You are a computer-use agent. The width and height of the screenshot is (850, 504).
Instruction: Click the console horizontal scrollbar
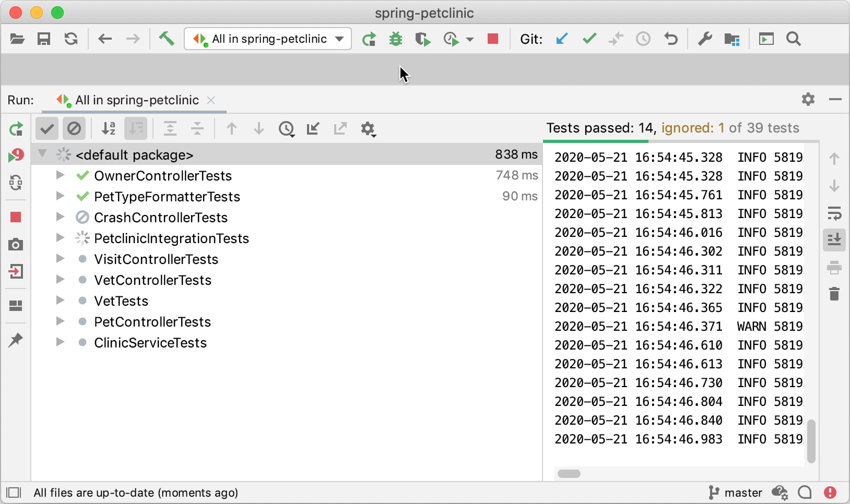pos(569,474)
